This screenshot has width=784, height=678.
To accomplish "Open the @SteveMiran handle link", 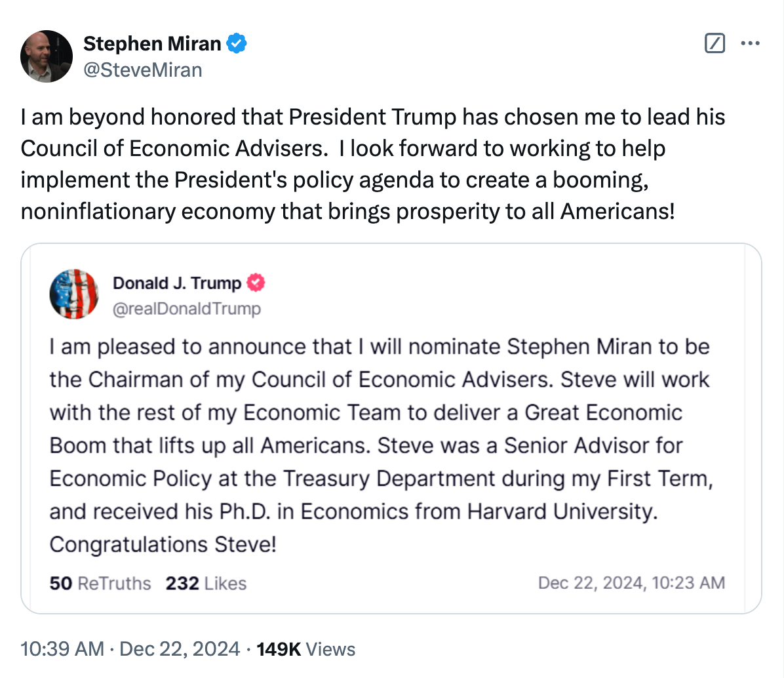I will coord(142,70).
